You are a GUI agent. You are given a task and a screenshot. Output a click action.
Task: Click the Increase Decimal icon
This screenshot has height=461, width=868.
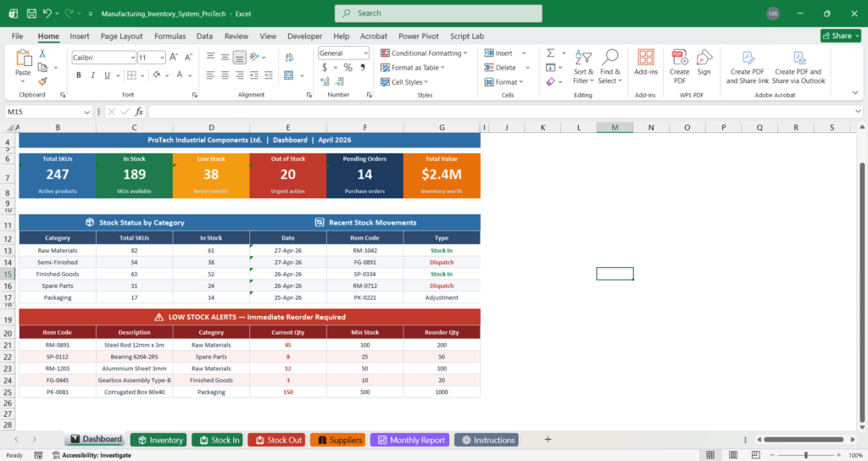click(x=325, y=81)
